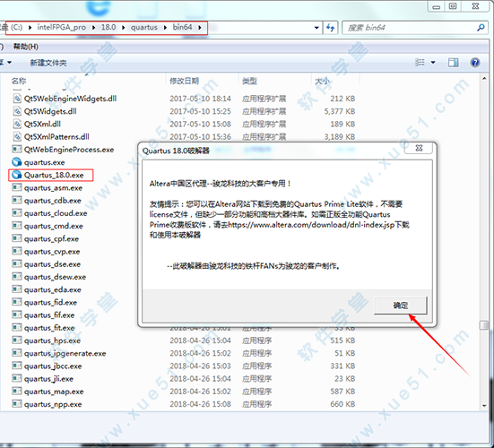This screenshot has height=448, width=494.
Task: Expand the arrow after bin64 in path
Action: pos(200,28)
